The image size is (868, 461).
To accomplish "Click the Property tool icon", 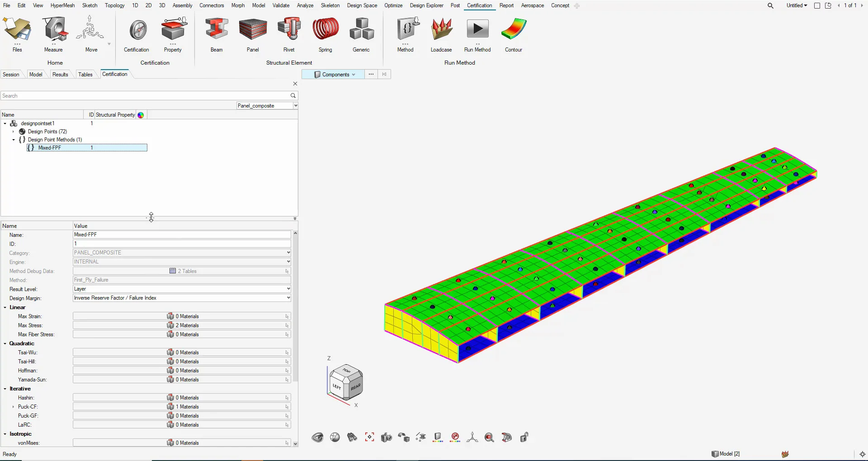I will 173,30.
